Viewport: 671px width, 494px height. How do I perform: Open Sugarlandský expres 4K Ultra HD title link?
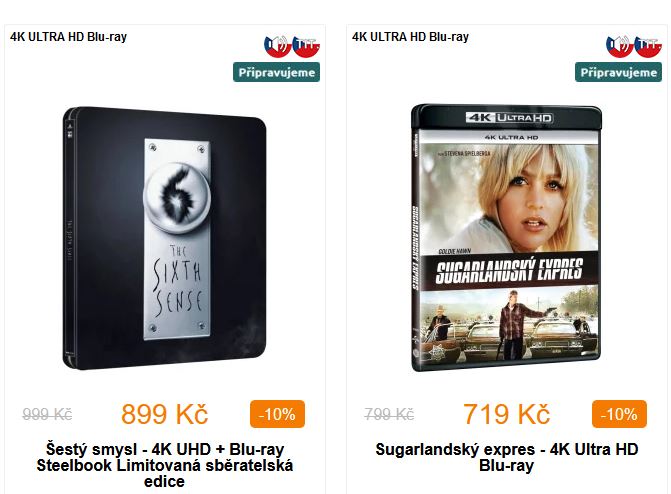pyautogui.click(x=507, y=457)
